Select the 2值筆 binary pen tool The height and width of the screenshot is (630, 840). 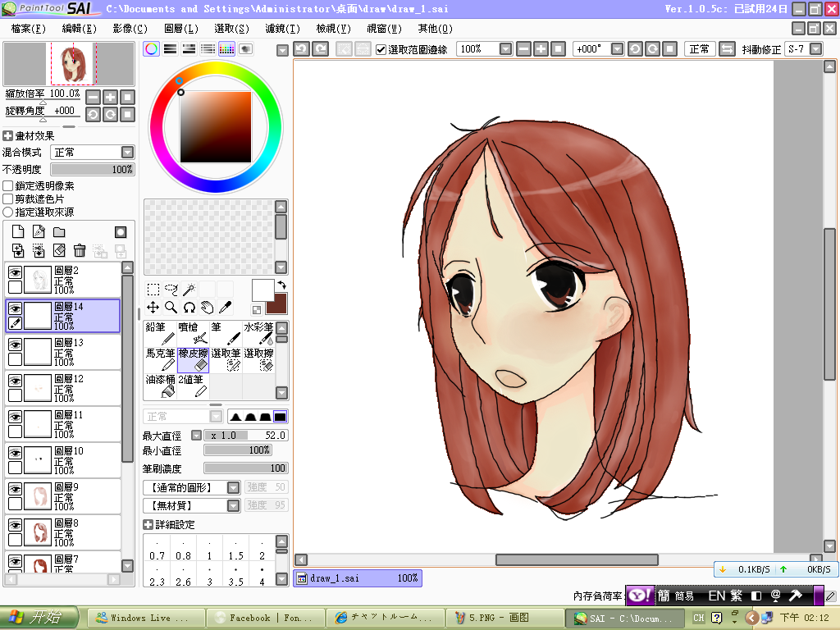[x=193, y=386]
